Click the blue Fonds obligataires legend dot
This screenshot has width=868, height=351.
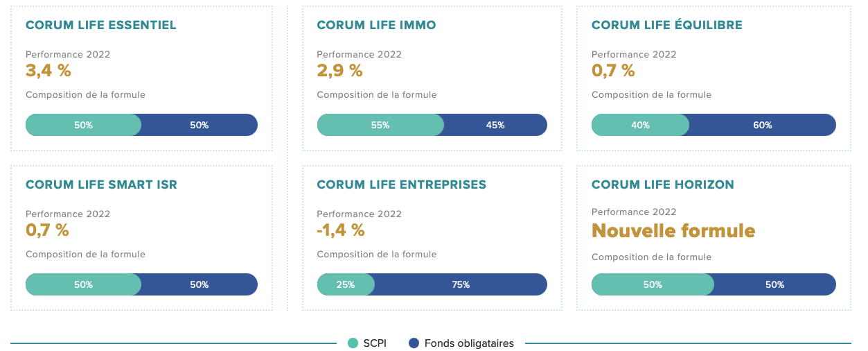pyautogui.click(x=414, y=343)
